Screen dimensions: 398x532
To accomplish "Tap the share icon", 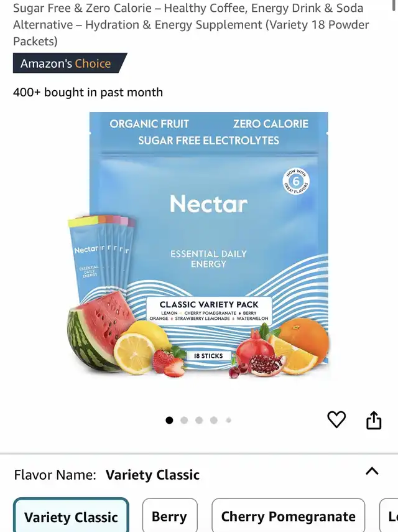I will pyautogui.click(x=374, y=420).
